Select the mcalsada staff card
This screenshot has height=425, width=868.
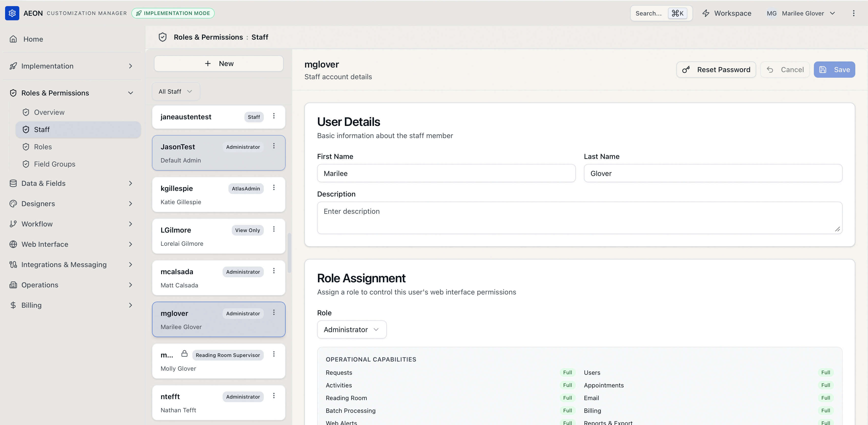[218, 278]
